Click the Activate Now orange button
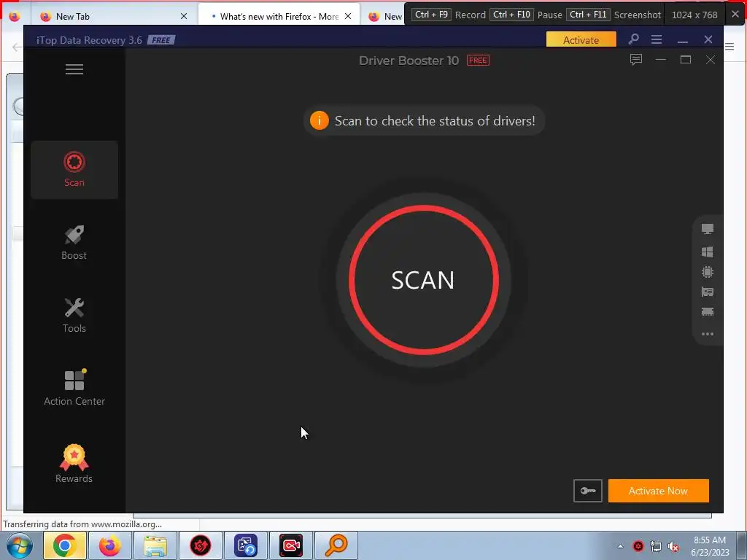Screen dimensions: 747x560 pos(659,491)
